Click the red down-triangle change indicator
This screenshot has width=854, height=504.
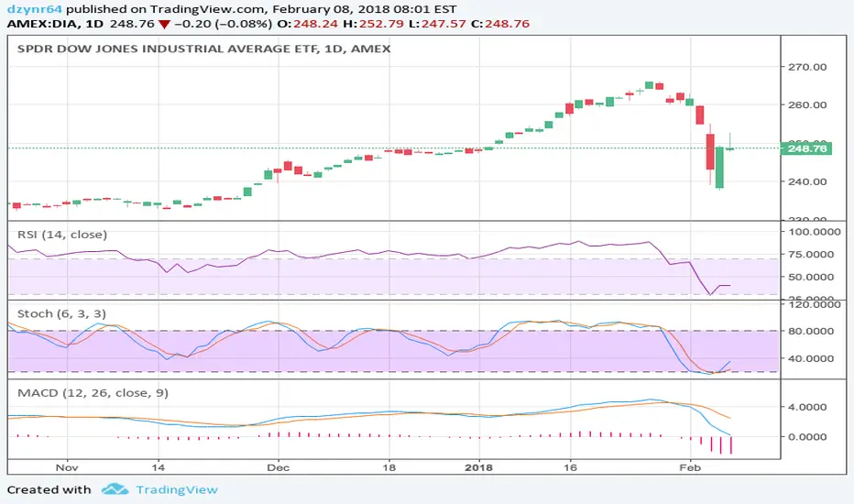(164, 25)
